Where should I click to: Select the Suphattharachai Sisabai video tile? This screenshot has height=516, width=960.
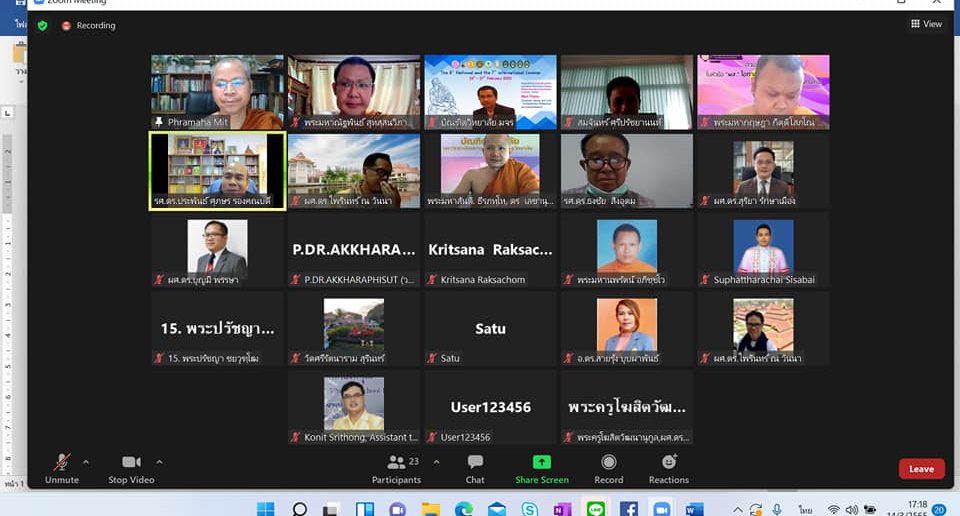763,250
